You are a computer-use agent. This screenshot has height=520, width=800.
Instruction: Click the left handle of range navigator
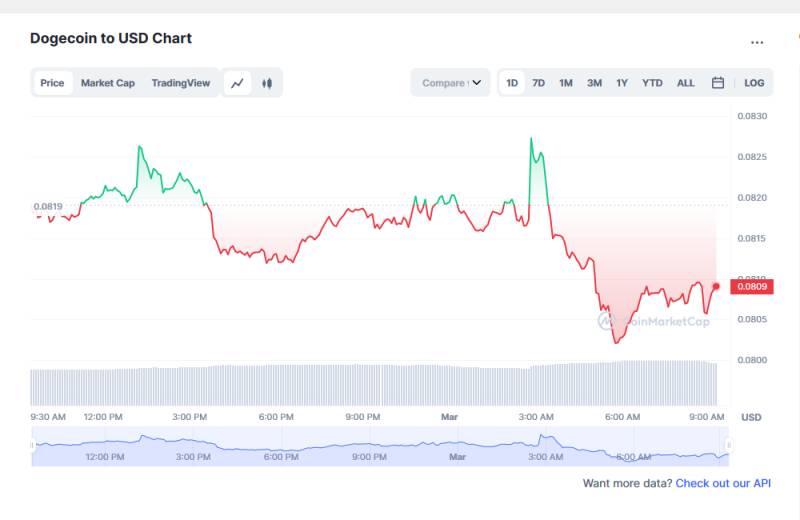[32, 445]
